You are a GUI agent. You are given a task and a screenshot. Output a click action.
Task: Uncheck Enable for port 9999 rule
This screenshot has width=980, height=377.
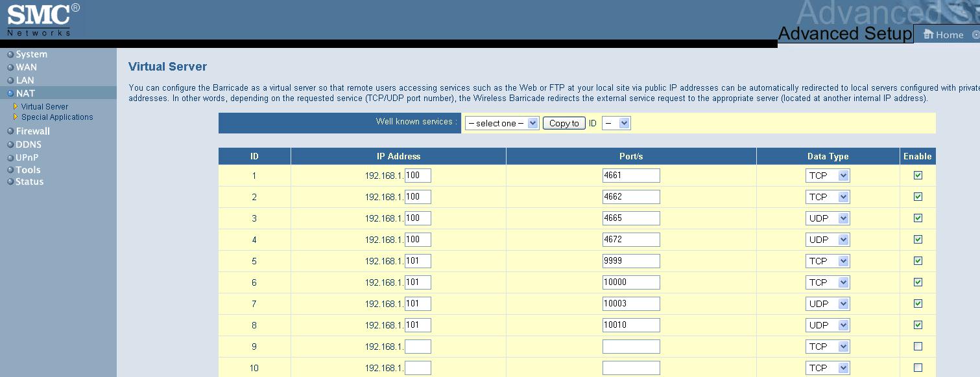coord(918,261)
